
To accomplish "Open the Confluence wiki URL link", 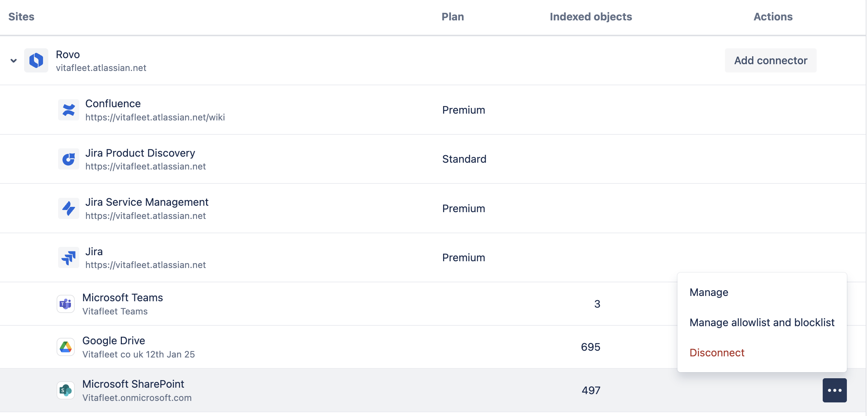I will click(155, 117).
